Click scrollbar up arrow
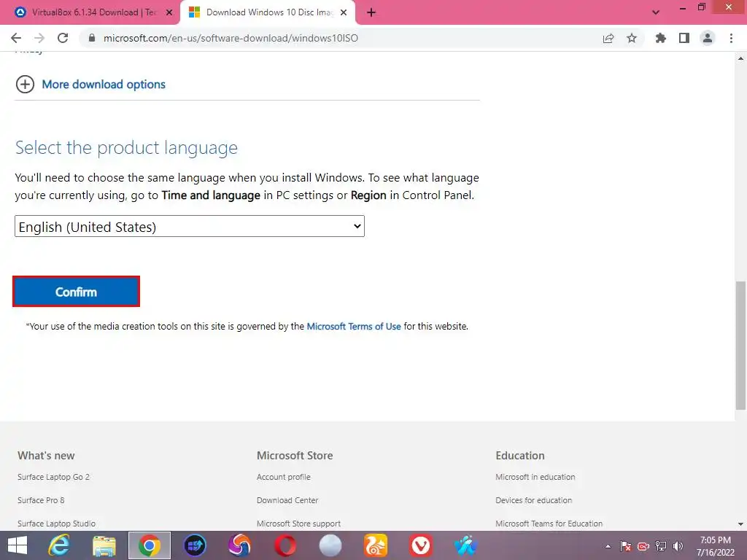This screenshot has height=560, width=747. pos(740,58)
